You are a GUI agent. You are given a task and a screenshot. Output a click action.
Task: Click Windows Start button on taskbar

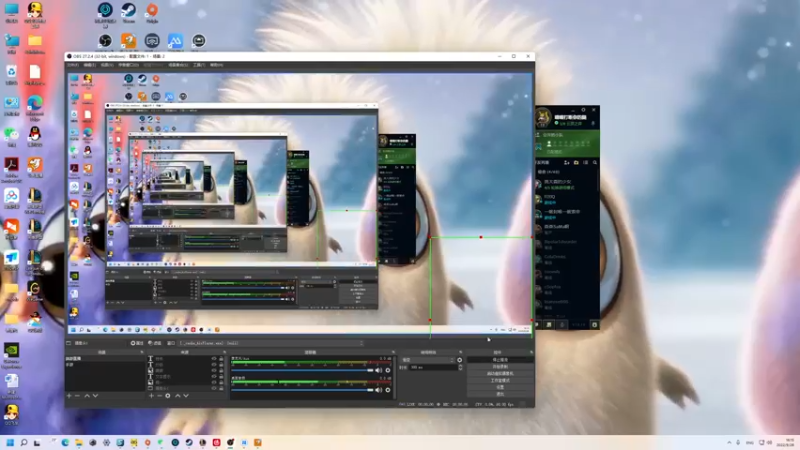(x=10, y=442)
